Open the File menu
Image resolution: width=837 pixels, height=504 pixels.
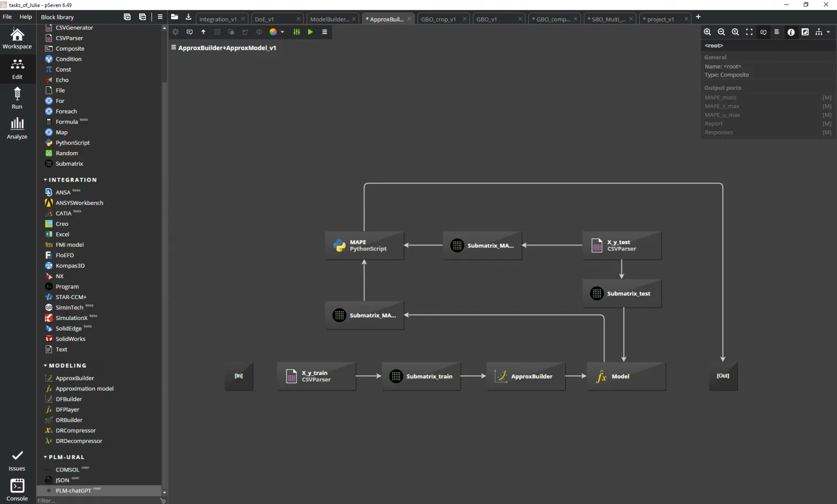pyautogui.click(x=7, y=17)
